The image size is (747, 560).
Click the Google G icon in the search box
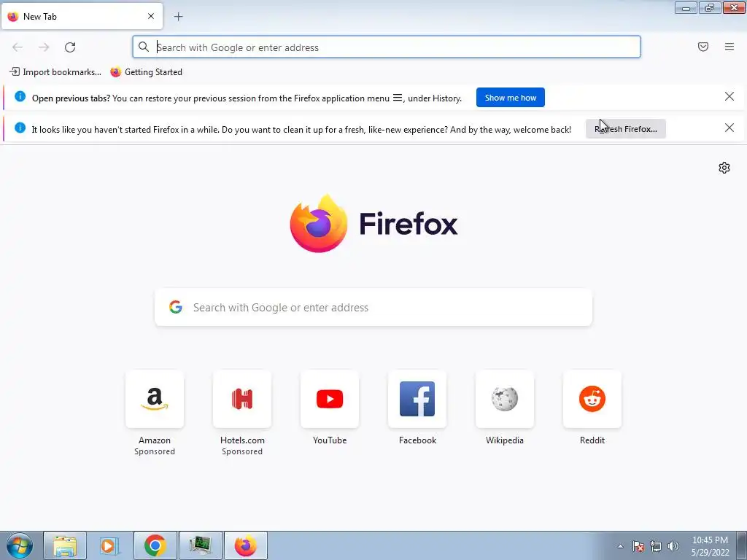tap(176, 307)
